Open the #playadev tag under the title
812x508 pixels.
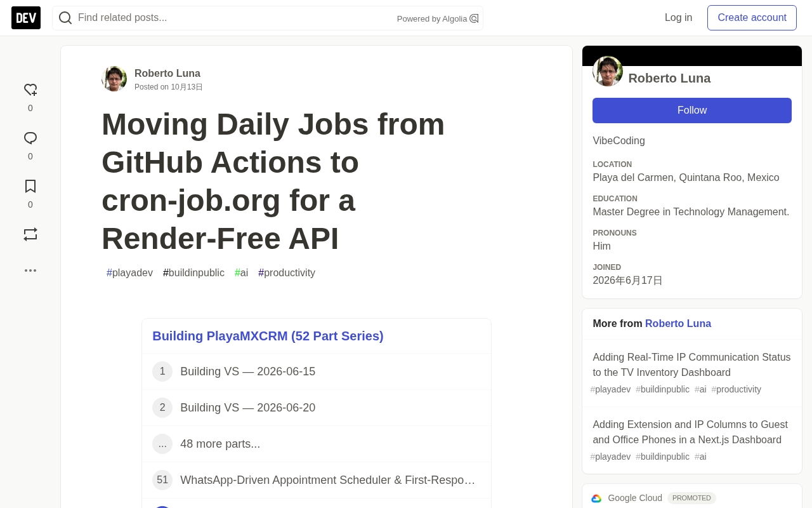[x=129, y=273]
